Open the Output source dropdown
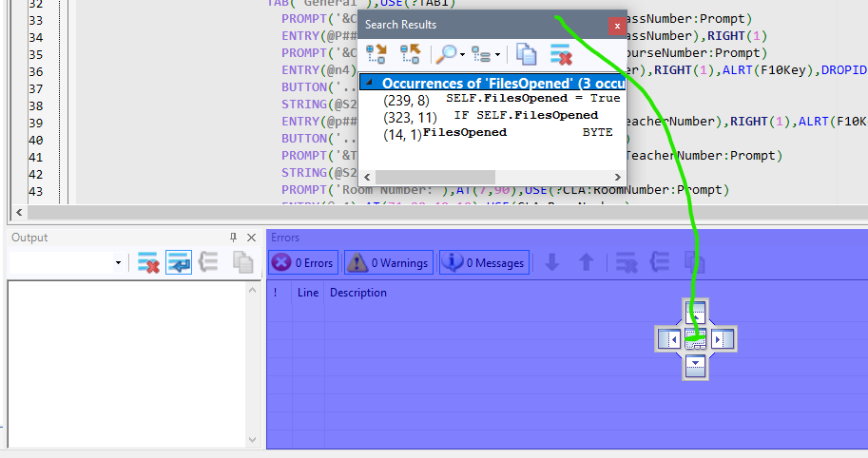Viewport: 868px width, 458px height. (118, 263)
